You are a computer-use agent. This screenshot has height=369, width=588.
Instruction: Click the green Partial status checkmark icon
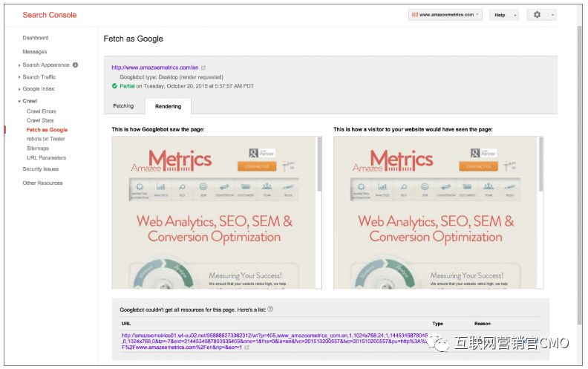[x=114, y=85]
